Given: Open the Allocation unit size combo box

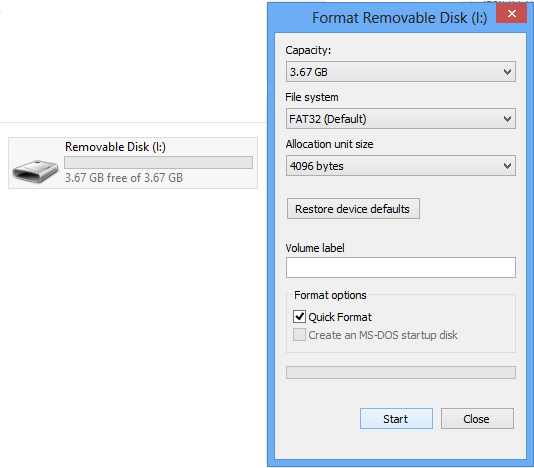Looking at the screenshot, I should click(x=401, y=166).
